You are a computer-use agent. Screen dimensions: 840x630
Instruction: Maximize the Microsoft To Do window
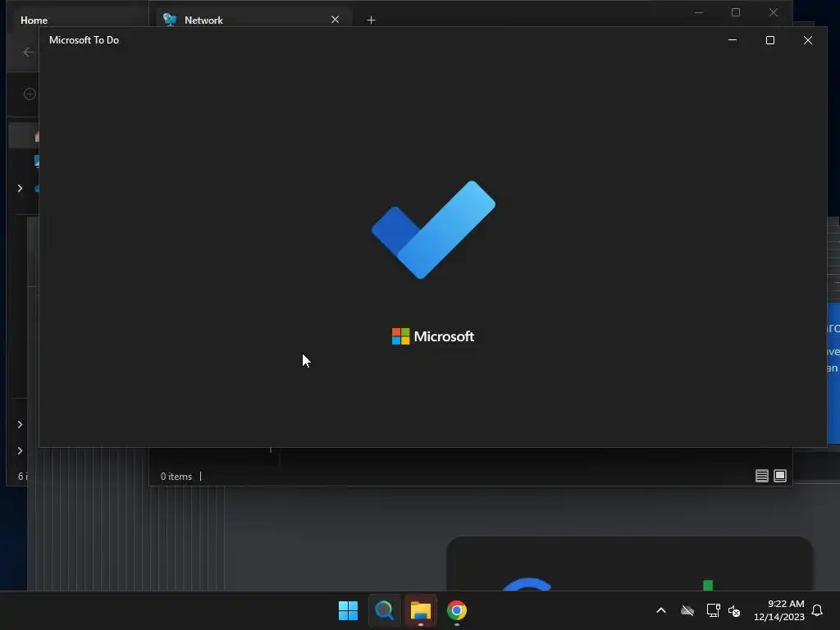pos(769,40)
